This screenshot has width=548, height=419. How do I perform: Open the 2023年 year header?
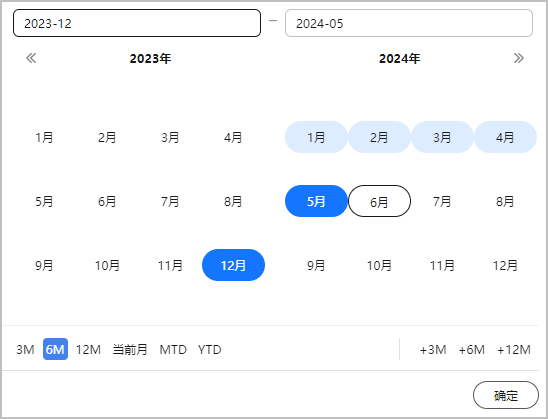[x=150, y=58]
